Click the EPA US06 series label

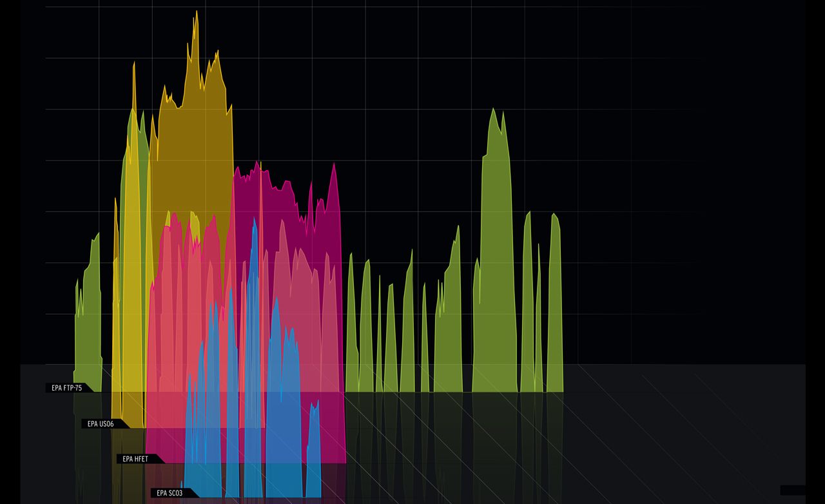pyautogui.click(x=101, y=424)
